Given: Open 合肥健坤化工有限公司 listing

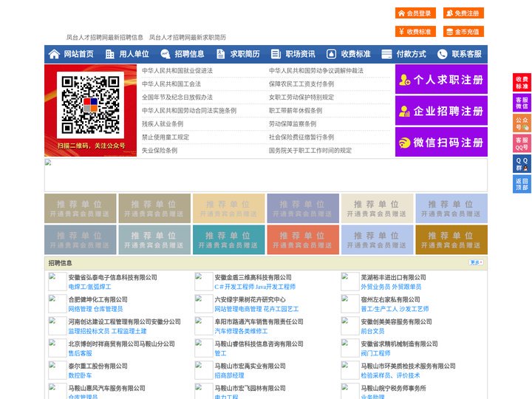Looking at the screenshot, I should click(98, 299).
